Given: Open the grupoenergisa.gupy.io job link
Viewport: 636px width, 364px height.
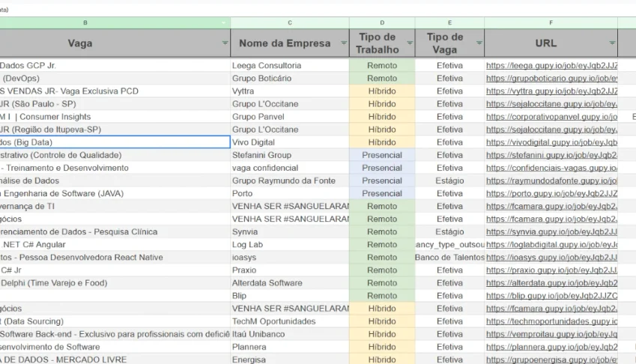Looking at the screenshot, I should (x=551, y=360).
